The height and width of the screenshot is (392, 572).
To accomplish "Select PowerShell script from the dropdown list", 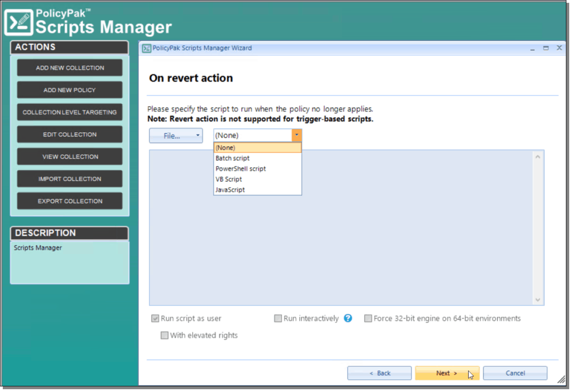I will pos(240,168).
